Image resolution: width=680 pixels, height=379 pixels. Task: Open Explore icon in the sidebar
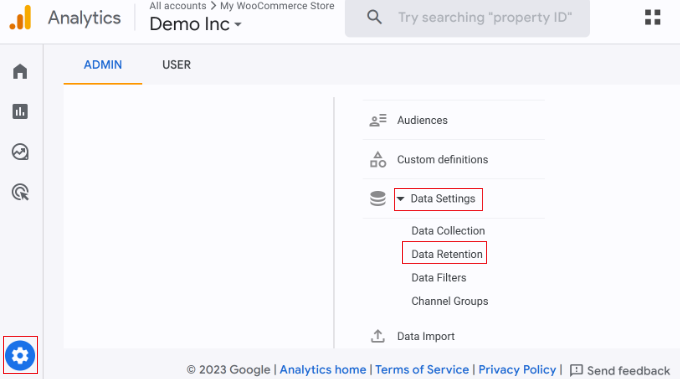[20, 152]
